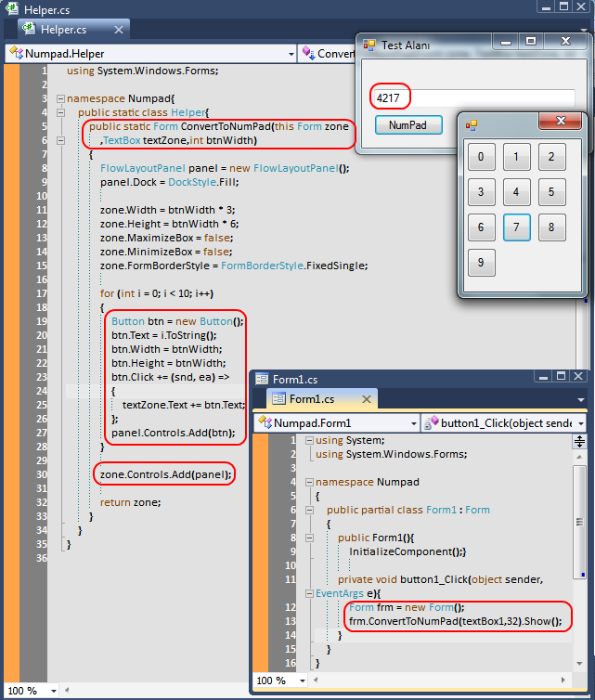
Task: Click the Form1.cs title bar file icon
Action: click(262, 379)
